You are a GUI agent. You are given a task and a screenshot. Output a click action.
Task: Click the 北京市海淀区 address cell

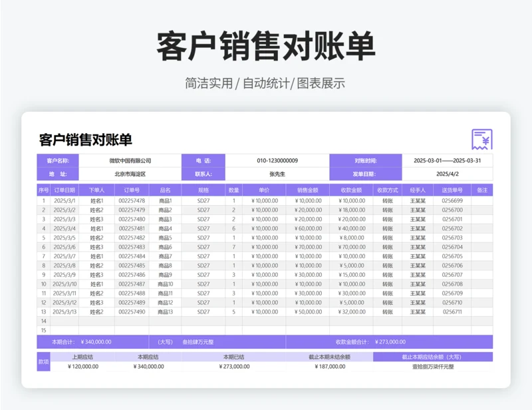[130, 174]
